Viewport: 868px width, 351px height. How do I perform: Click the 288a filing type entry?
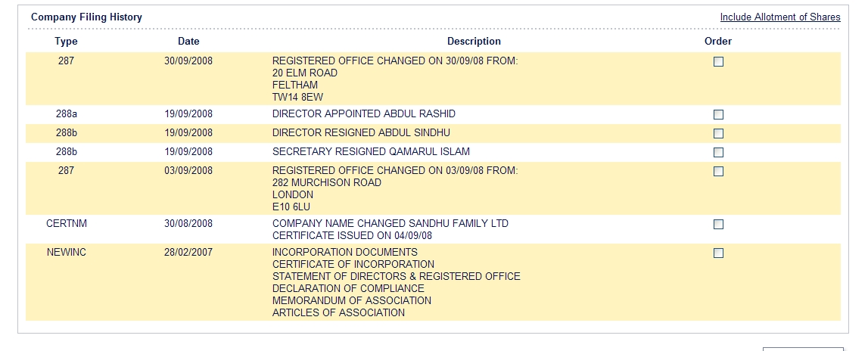pyautogui.click(x=67, y=114)
